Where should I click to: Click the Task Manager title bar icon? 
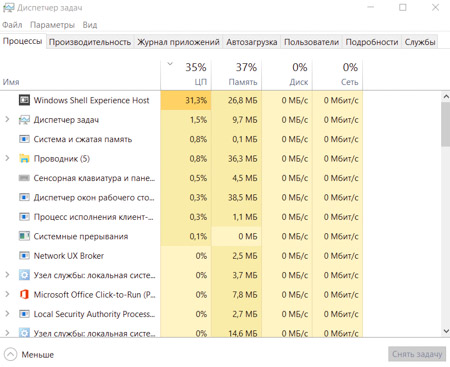point(8,7)
